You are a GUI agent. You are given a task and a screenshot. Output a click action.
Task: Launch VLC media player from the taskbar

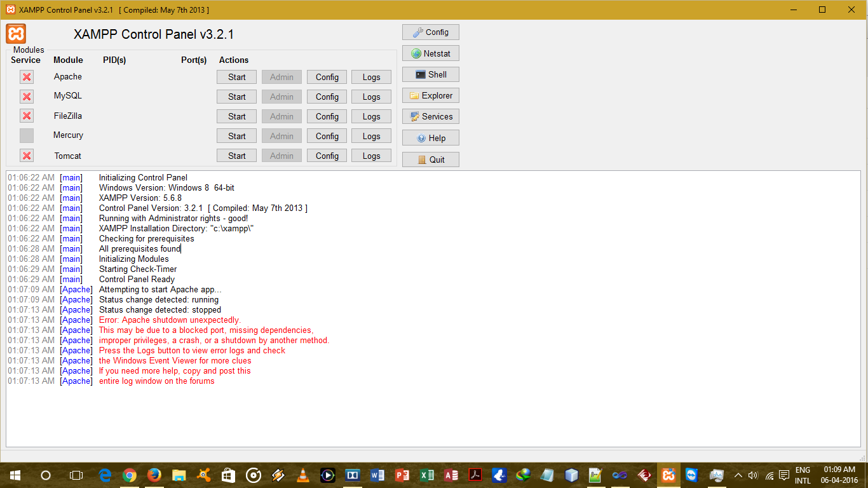point(303,475)
